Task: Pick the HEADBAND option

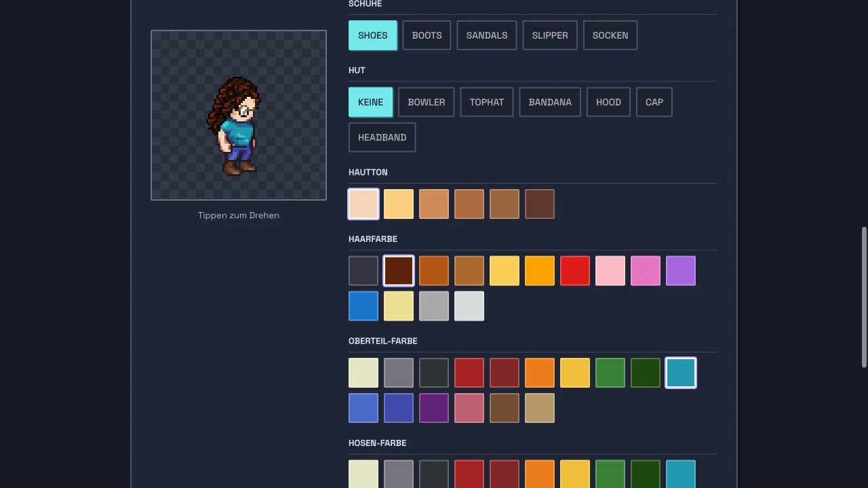Action: tap(382, 138)
